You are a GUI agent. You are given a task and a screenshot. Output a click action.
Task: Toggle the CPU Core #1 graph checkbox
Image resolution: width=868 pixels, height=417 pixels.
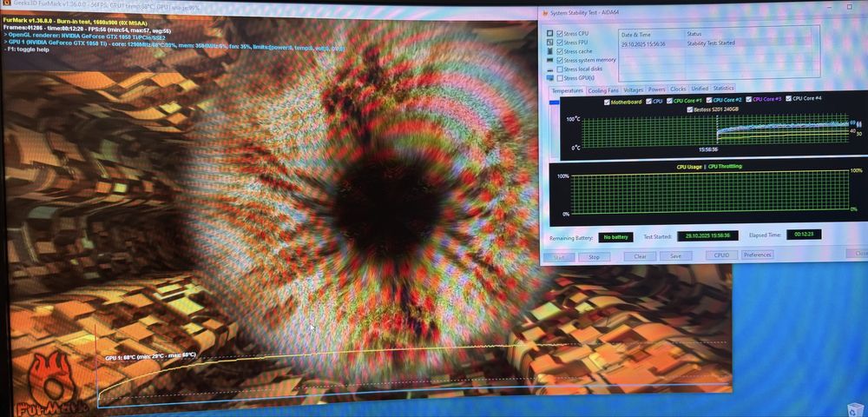[x=669, y=101]
